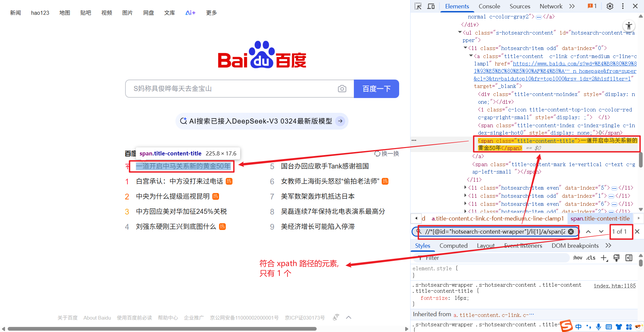Click the Sogou IME microphone icon
The width and height of the screenshot is (644, 332).
599,327
